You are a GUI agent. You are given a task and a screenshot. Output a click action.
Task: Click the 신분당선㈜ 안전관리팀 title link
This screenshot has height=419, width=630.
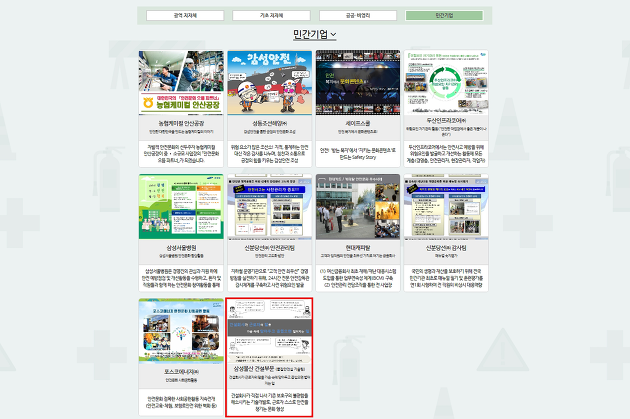click(x=270, y=248)
